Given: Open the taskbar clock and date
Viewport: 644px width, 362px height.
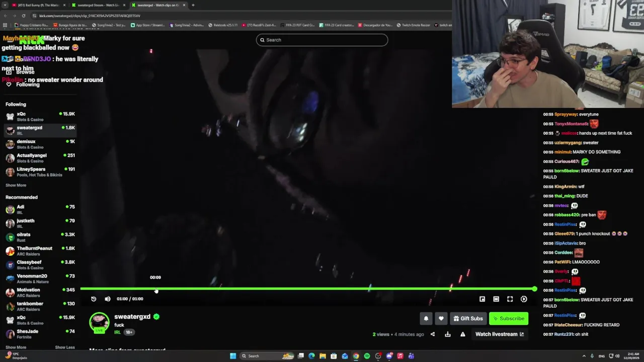Looking at the screenshot, I should point(632,356).
